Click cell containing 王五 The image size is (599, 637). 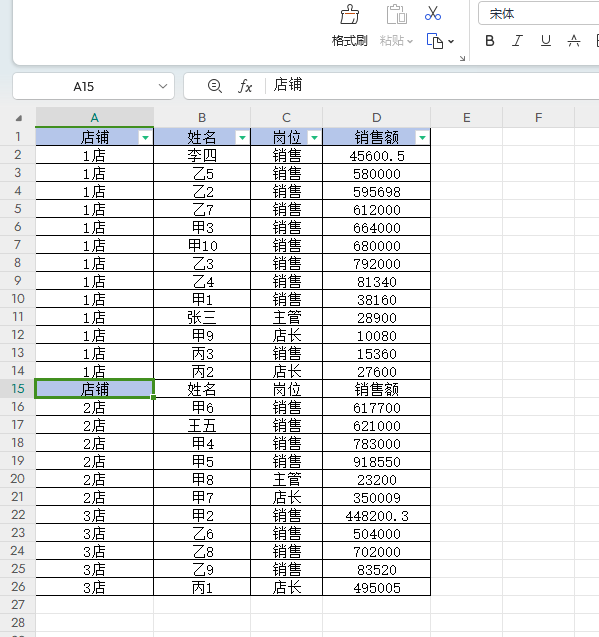[x=202, y=425]
